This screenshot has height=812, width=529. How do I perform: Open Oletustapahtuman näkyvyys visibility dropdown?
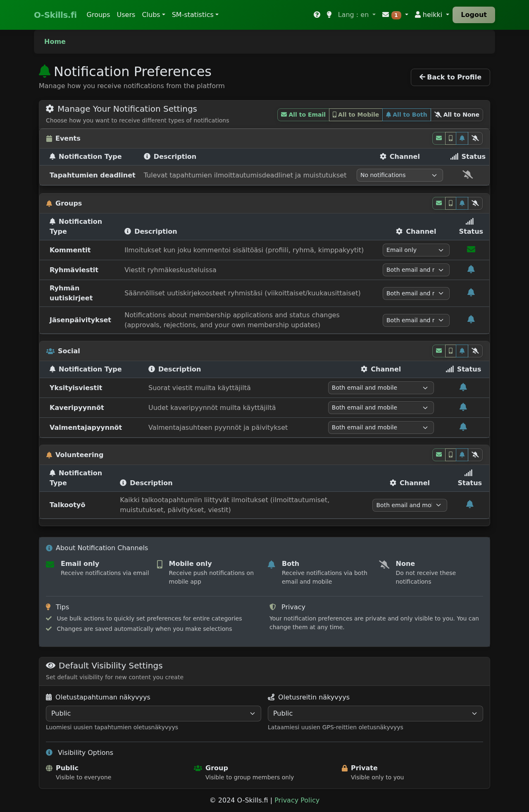[x=153, y=714]
